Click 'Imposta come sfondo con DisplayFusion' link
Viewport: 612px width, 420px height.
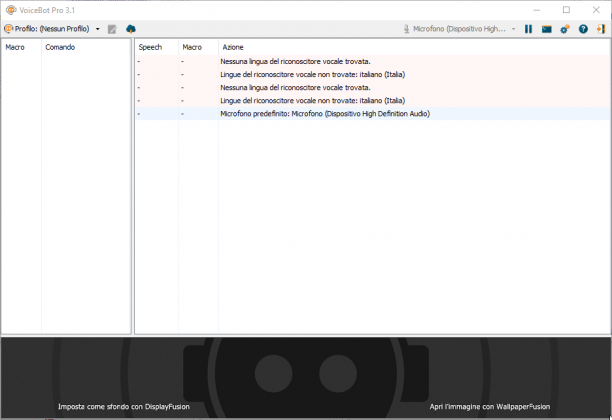124,406
